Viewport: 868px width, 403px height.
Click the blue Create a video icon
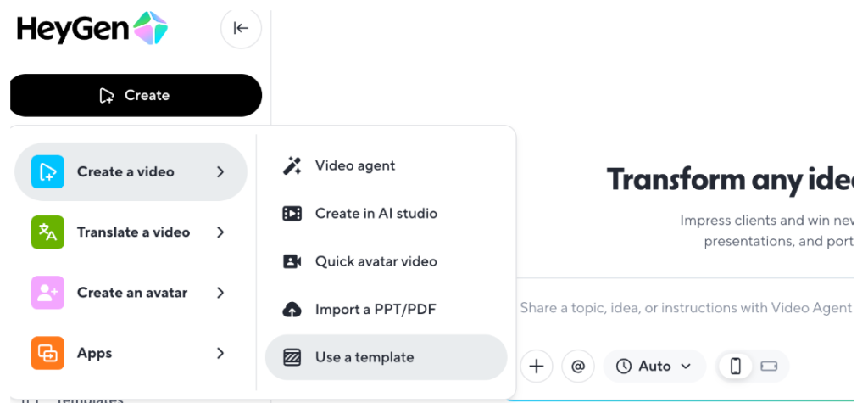47,171
